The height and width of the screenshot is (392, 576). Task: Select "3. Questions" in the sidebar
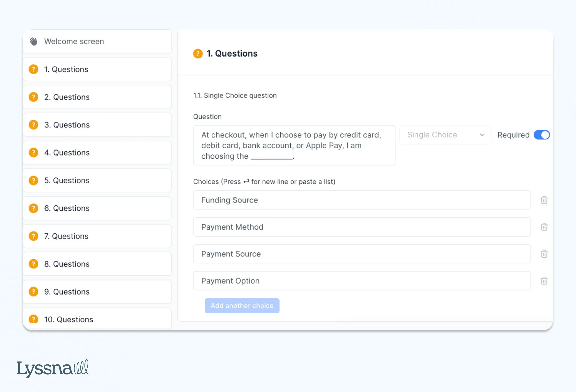[x=97, y=125]
